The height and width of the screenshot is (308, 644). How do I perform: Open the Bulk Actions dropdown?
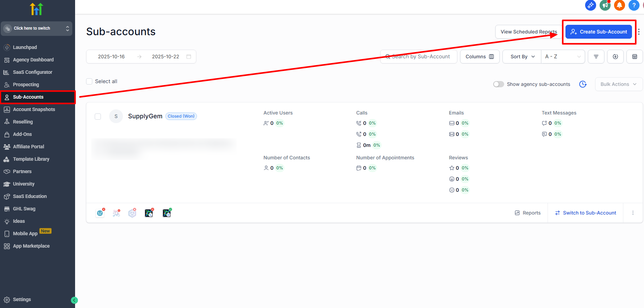[619, 84]
